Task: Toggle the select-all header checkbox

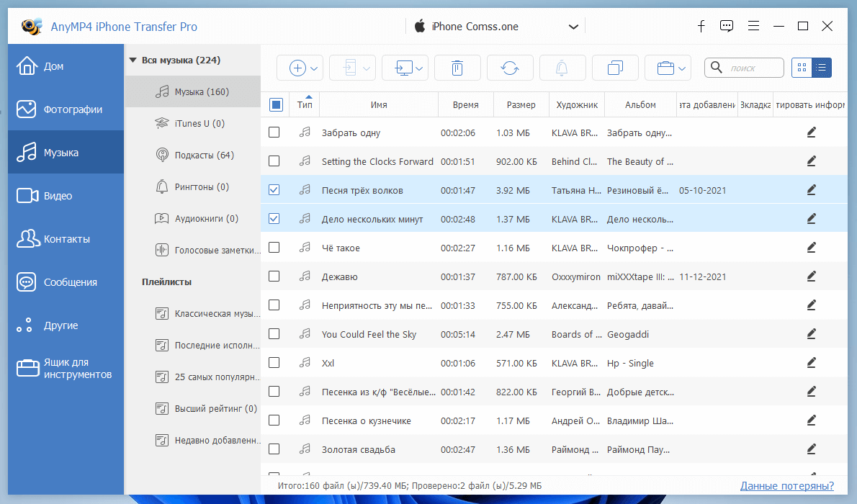Action: point(276,105)
